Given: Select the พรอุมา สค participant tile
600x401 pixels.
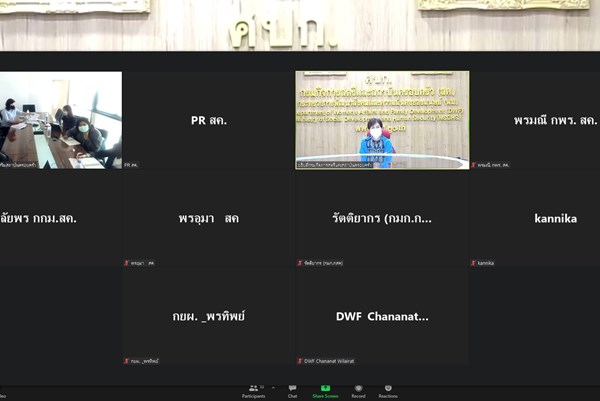Looking at the screenshot, I should tap(209, 218).
